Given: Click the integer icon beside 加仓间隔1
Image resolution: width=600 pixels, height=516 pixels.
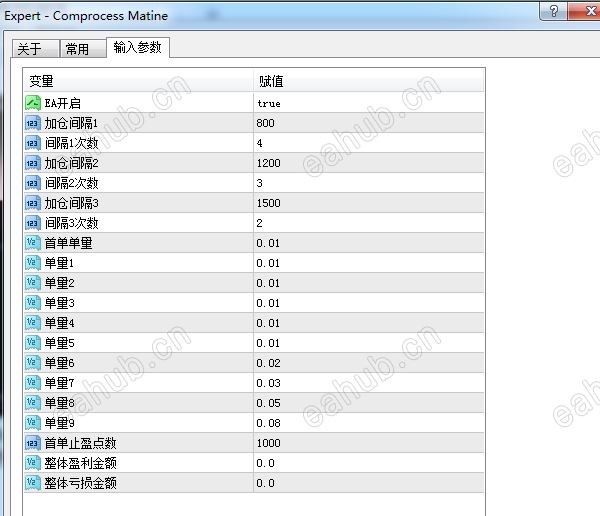Looking at the screenshot, I should [33, 123].
